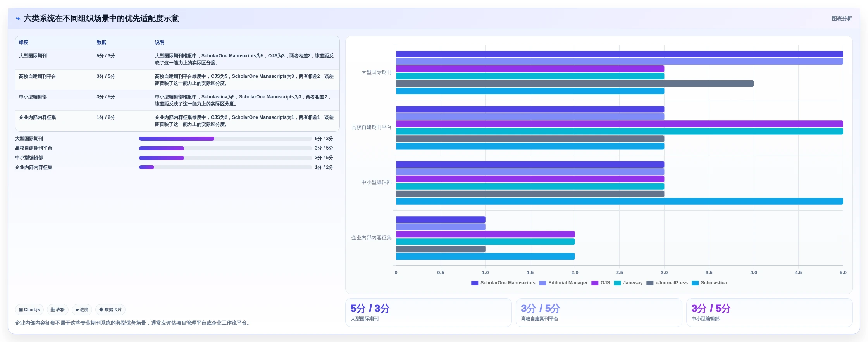Click the OJS bar in 高校自建期刊平台 group

[x=619, y=124]
